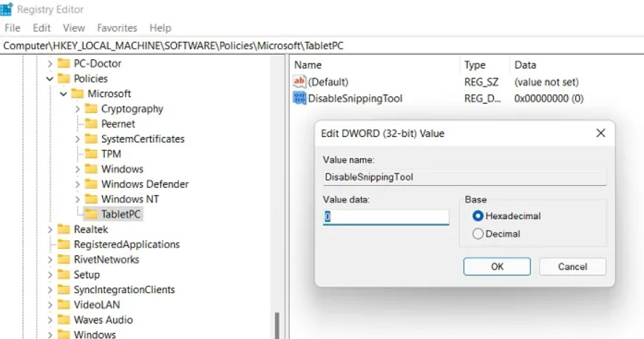This screenshot has height=339, width=644.
Task: Close the Edit DWORD dialog
Action: 600,133
